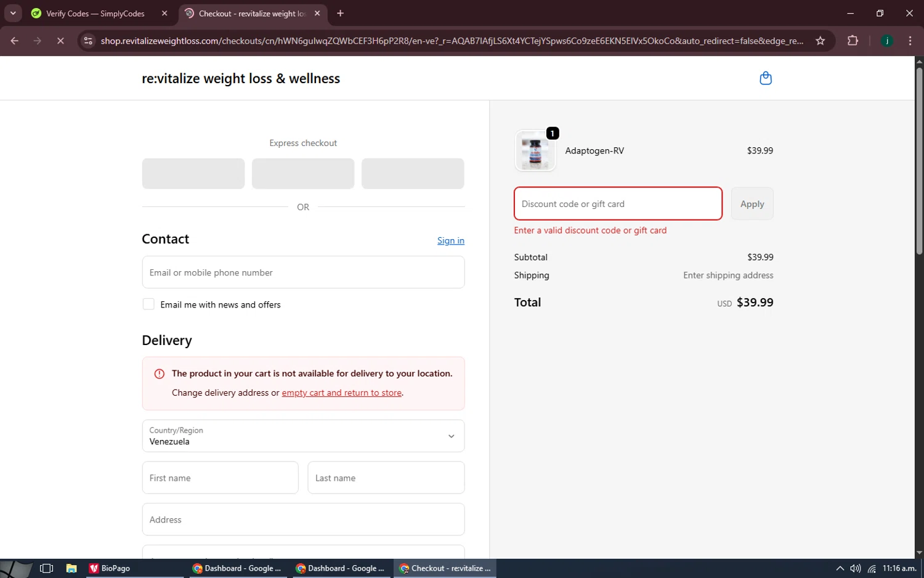Click empty cart and return to store link

pos(342,393)
